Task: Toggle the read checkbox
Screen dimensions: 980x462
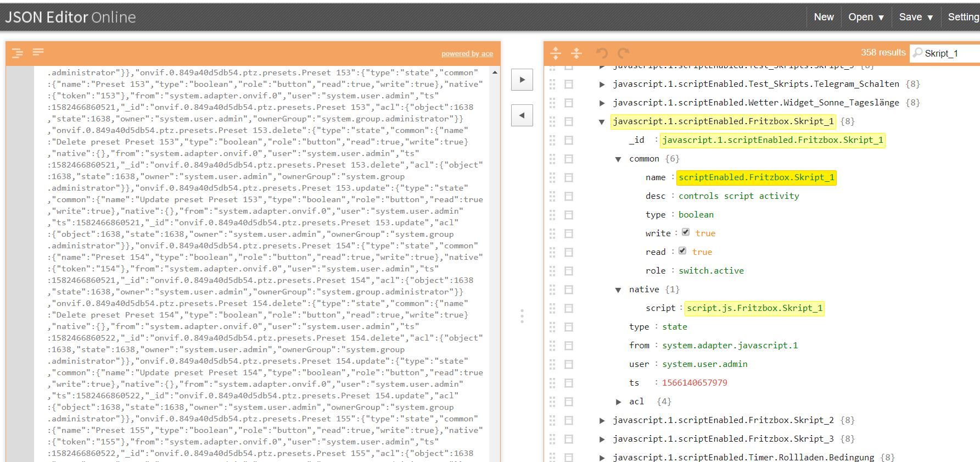Action: [682, 251]
